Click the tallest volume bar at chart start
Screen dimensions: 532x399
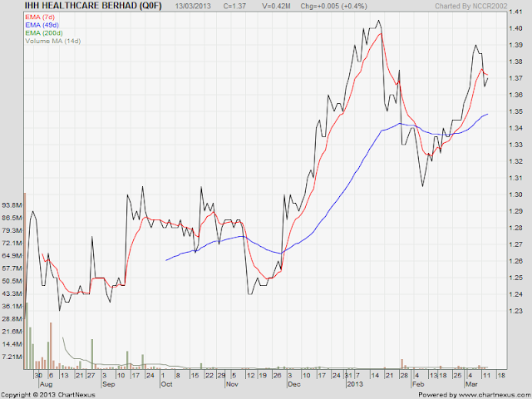pos(25,281)
